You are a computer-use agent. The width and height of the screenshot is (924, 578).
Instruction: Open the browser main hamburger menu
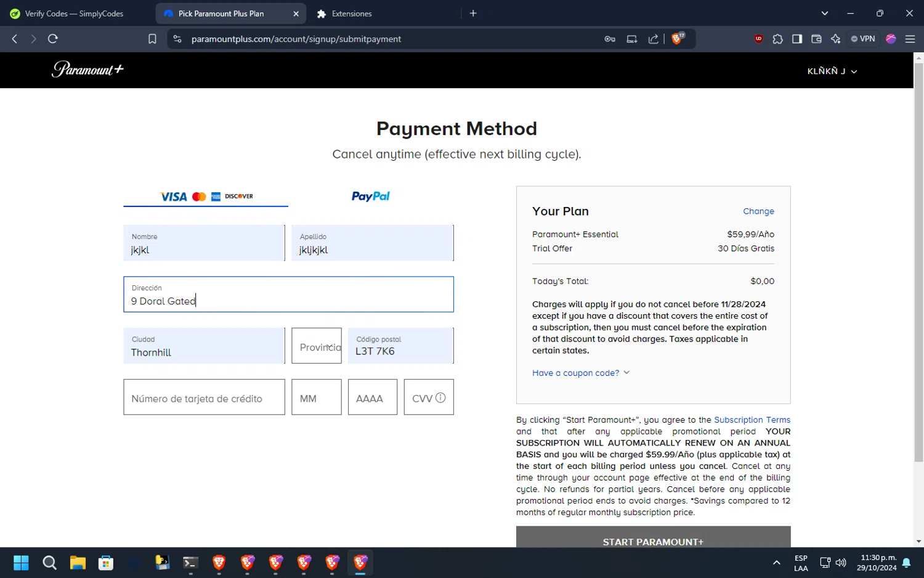click(910, 39)
